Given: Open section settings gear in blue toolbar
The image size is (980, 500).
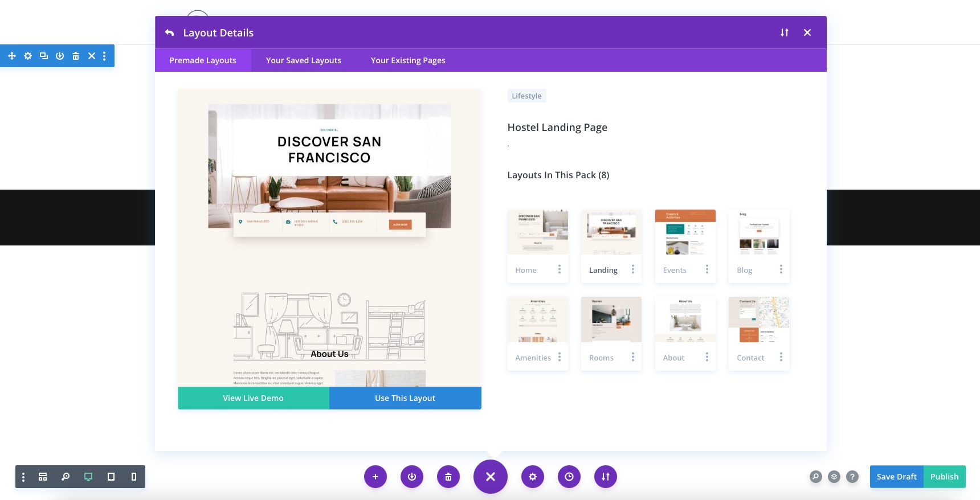Looking at the screenshot, I should 28,56.
